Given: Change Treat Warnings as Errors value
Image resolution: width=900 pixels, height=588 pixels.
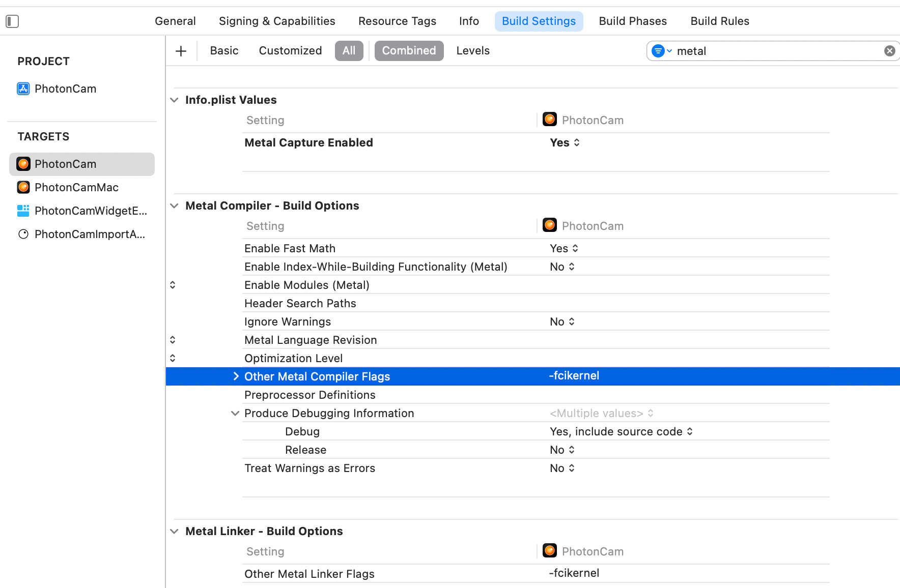Looking at the screenshot, I should [562, 468].
